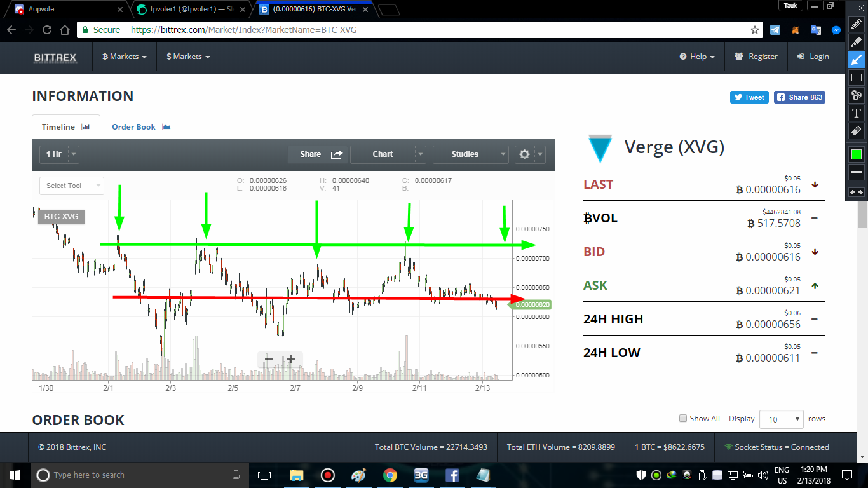This screenshot has height=488, width=868.
Task: Open the Bitcoin Markets dropdown menu
Action: coord(125,57)
